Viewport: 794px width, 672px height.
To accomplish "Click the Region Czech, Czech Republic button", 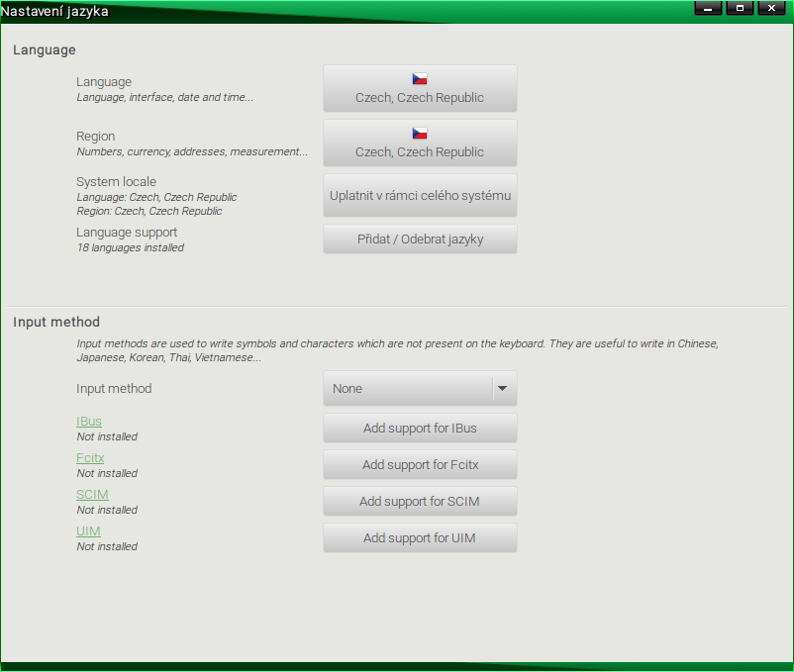I will 420,143.
